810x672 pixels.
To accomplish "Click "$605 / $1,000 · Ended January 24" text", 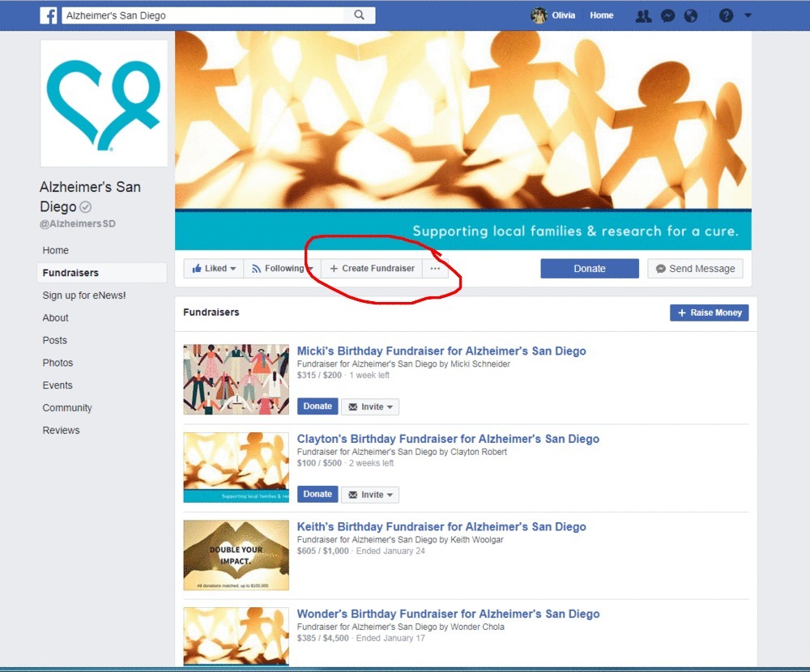I will tap(360, 551).
